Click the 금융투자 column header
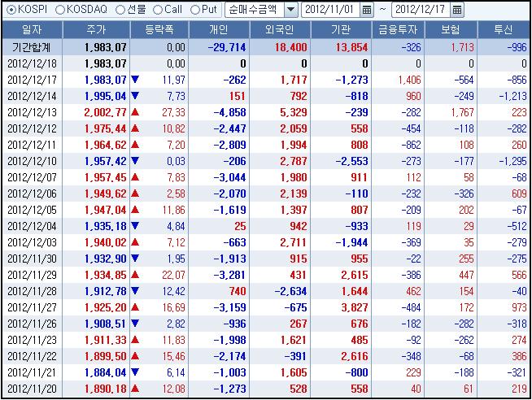532x400 pixels. tap(398, 30)
